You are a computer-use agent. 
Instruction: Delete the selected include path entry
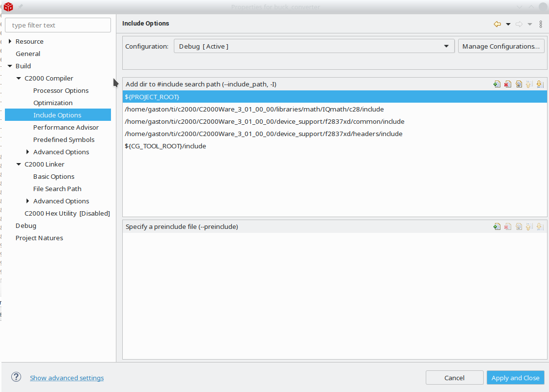pyautogui.click(x=508, y=84)
